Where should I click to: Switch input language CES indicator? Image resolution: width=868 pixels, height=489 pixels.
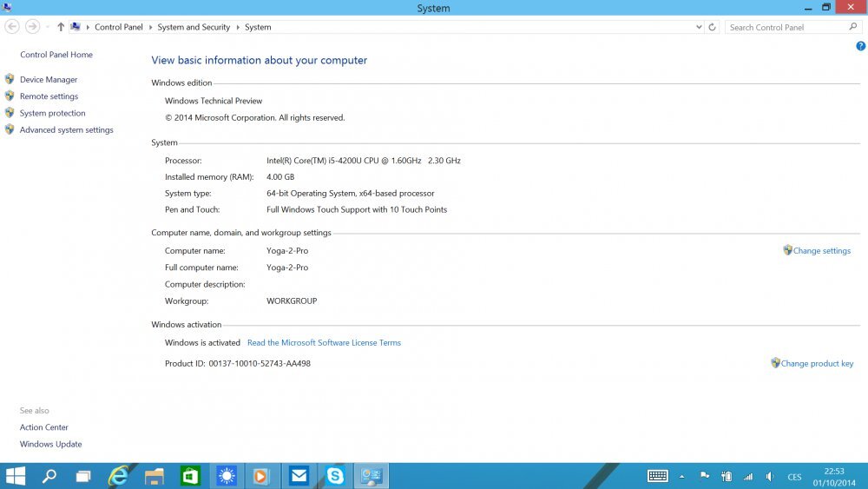[794, 477]
